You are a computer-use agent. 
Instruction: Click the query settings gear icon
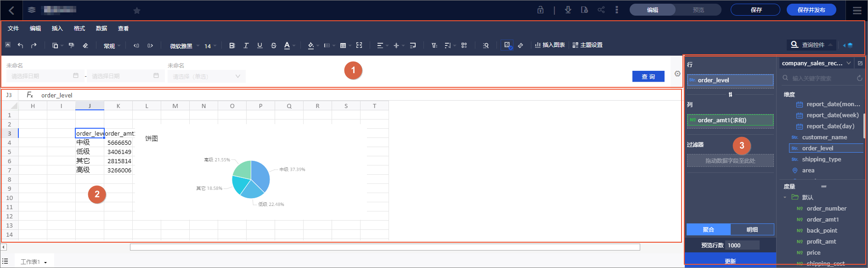point(677,74)
